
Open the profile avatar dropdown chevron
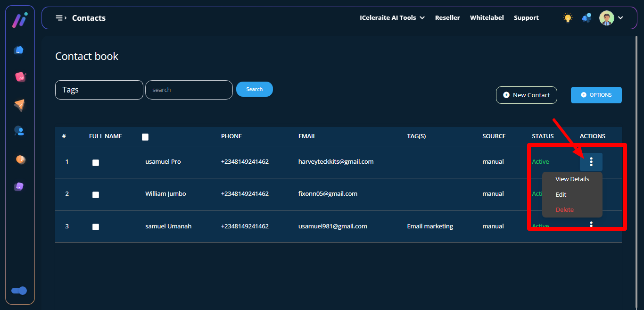click(x=620, y=18)
